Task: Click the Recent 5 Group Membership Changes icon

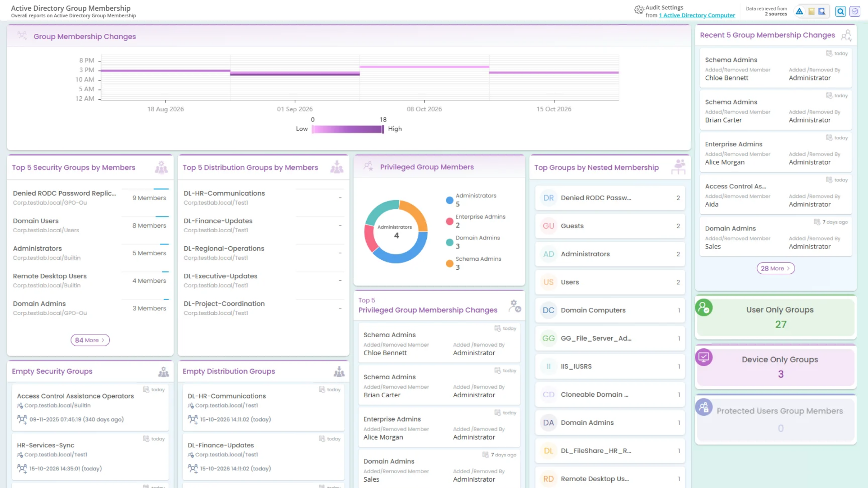Action: [846, 35]
